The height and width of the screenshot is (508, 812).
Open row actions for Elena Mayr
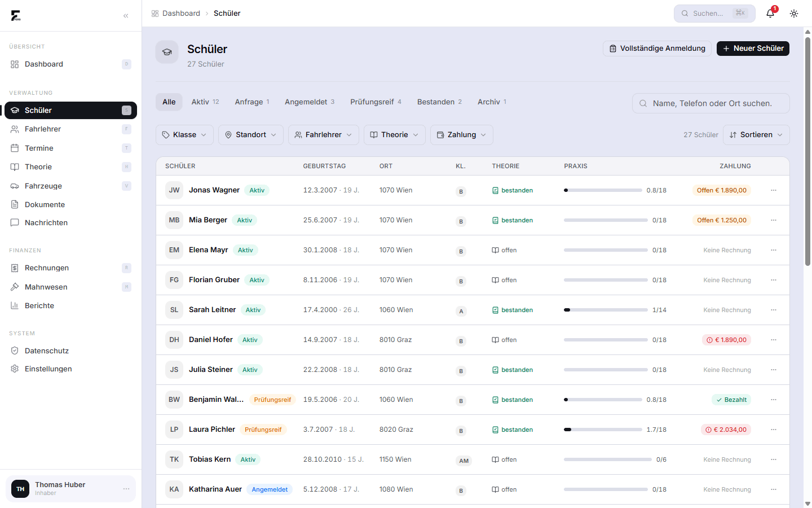coord(774,250)
